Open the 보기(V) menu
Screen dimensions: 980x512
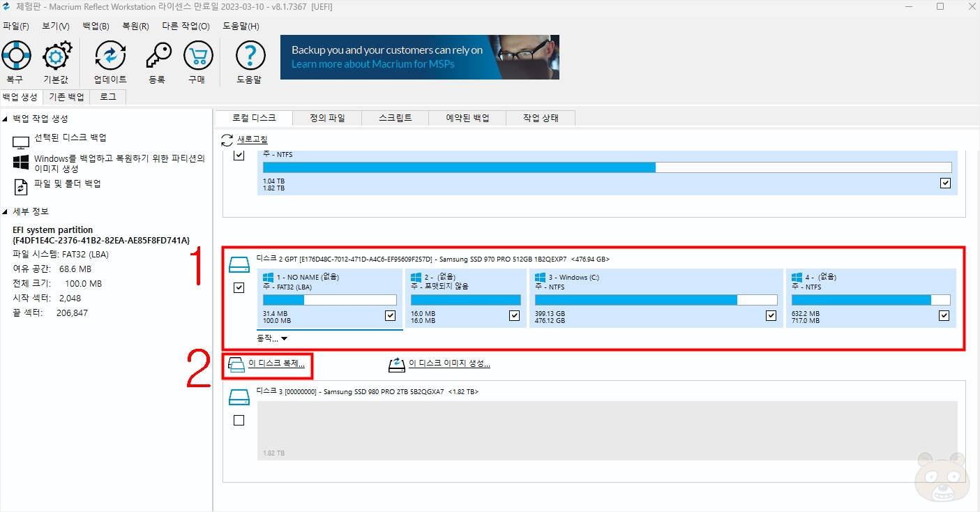point(56,27)
